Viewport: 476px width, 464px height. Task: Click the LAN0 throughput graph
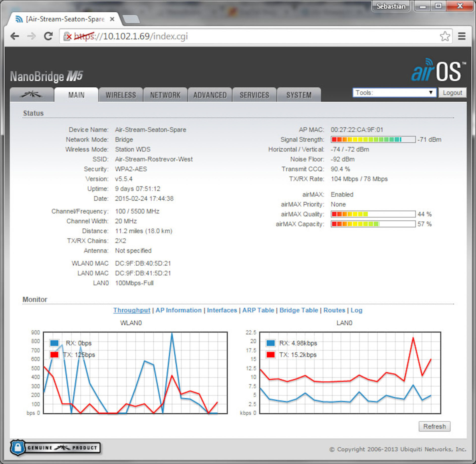pos(350,373)
